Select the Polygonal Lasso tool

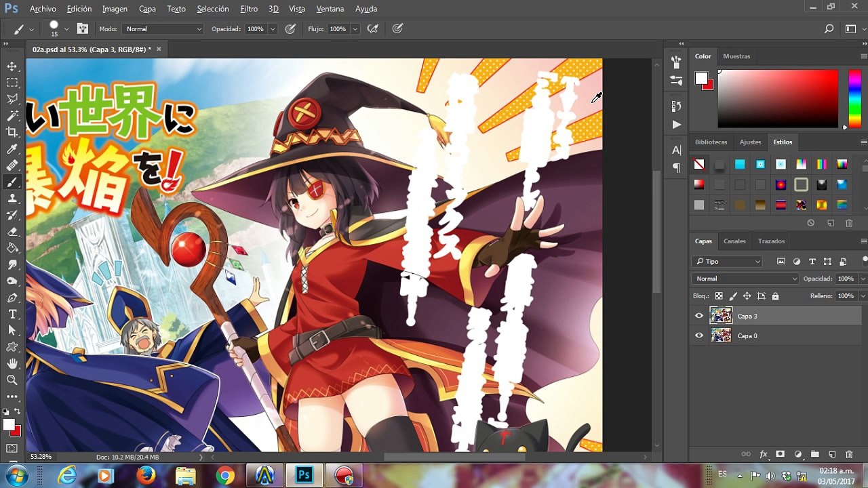click(12, 100)
